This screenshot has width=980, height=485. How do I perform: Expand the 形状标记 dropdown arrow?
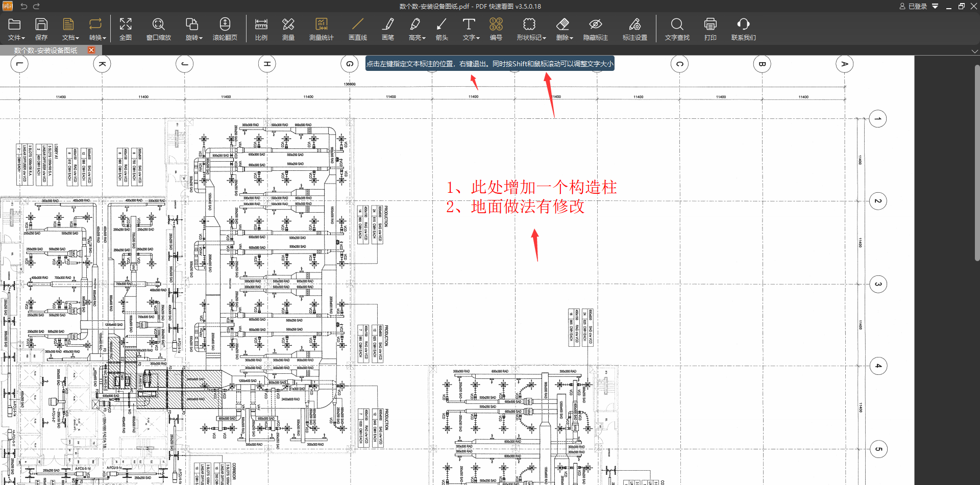tap(545, 38)
